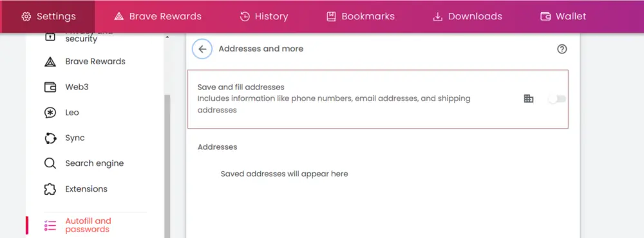Open the Brave Rewards top tab
The height and width of the screenshot is (238, 644).
(158, 17)
